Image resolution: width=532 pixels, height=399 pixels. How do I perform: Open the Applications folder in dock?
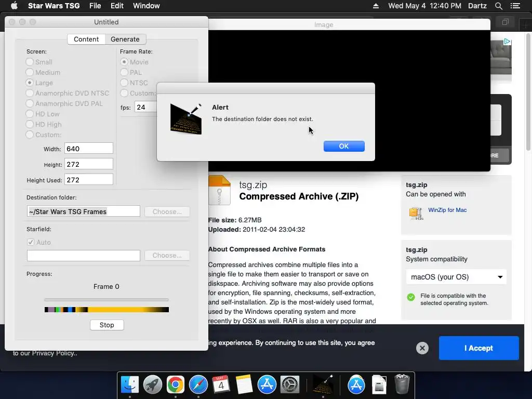point(356,384)
